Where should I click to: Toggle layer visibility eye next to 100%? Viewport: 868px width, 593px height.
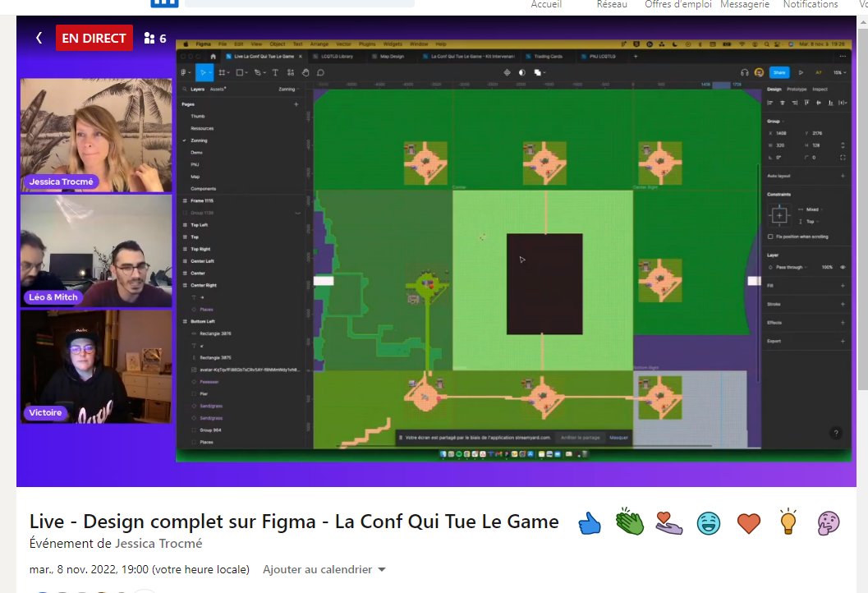click(x=843, y=267)
